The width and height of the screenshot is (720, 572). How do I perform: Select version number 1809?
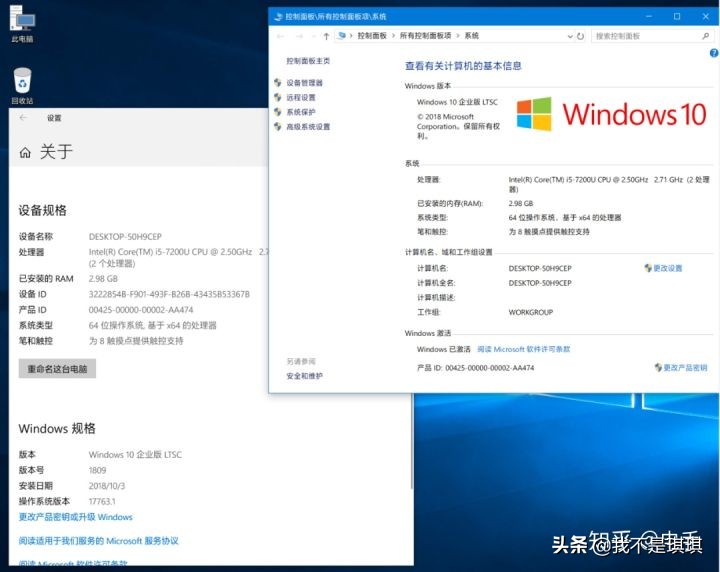point(97,470)
